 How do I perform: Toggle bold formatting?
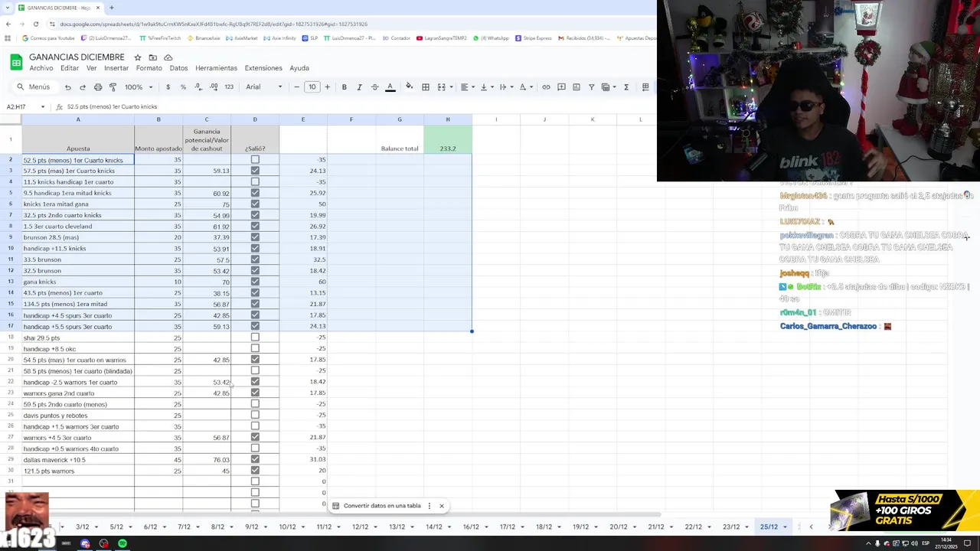344,87
